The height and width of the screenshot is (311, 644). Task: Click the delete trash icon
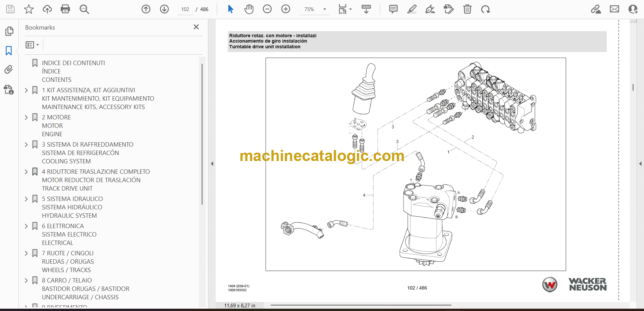467,9
